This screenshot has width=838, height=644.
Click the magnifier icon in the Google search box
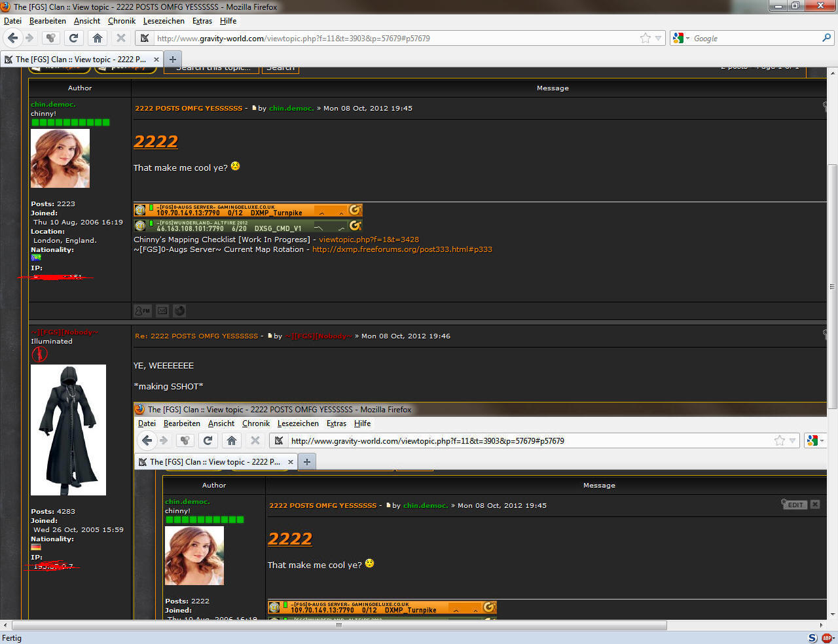(826, 38)
